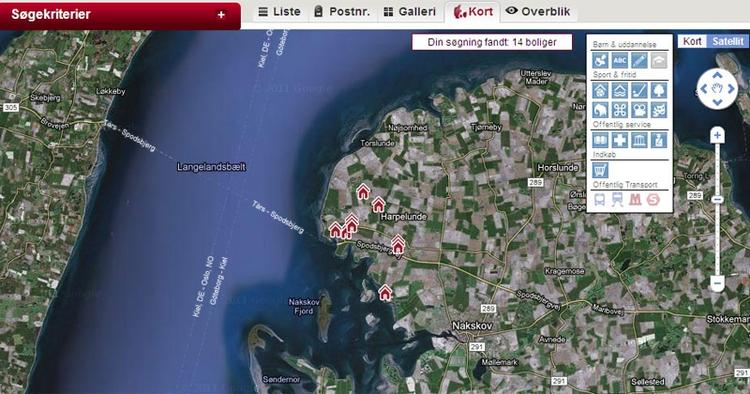Screen dimensions: 750x394
Task: Toggle the greyed graduation cap icon
Action: point(659,61)
